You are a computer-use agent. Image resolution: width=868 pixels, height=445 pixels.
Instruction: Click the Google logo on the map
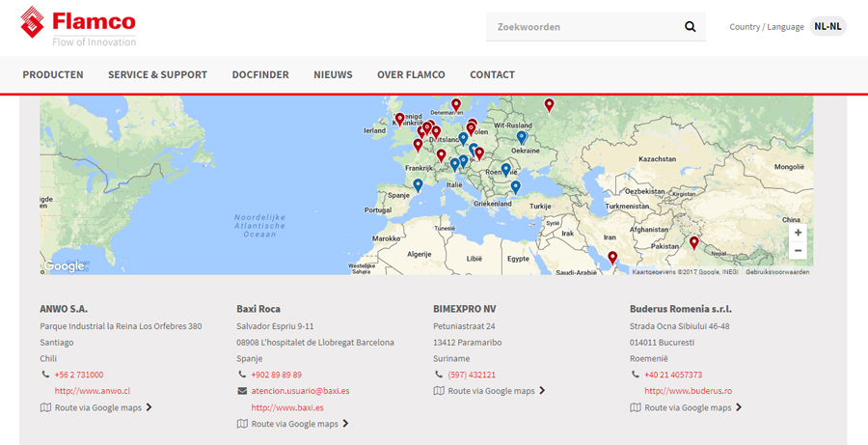click(65, 266)
